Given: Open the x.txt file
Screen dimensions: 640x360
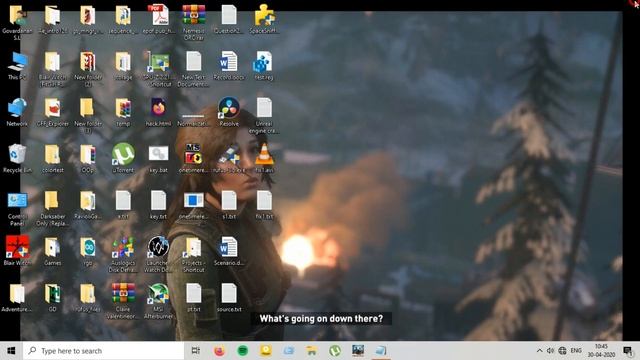Looking at the screenshot, I should click(123, 205).
